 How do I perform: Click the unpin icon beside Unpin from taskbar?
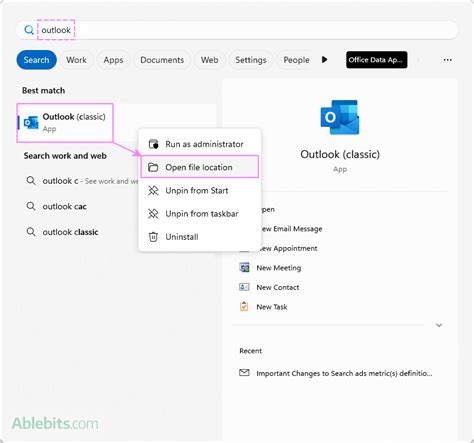click(153, 214)
